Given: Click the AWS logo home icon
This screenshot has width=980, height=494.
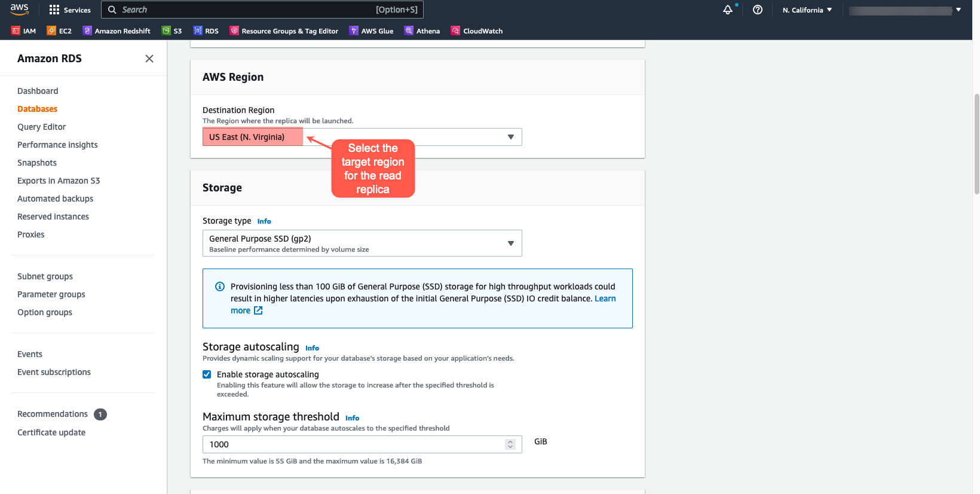Looking at the screenshot, I should (x=19, y=10).
